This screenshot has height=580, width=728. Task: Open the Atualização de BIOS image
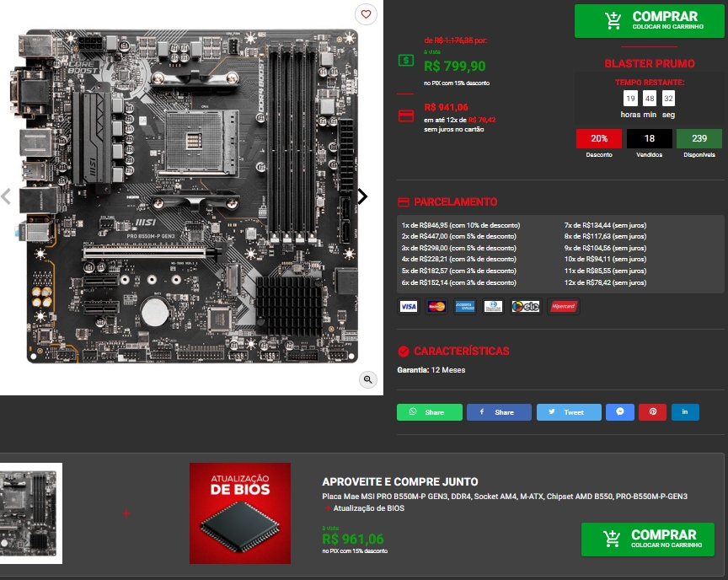coord(240,513)
